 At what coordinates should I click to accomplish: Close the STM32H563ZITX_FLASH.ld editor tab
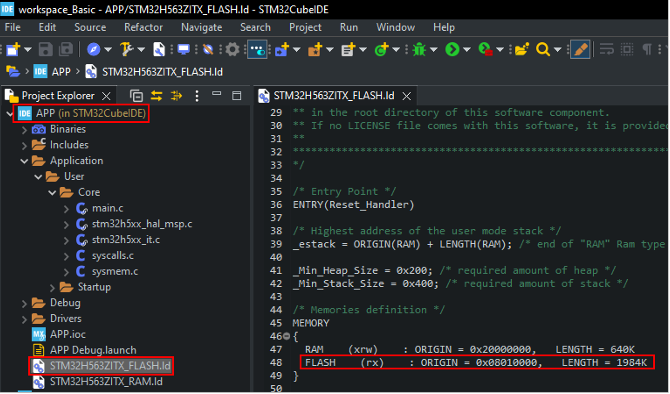pos(406,96)
